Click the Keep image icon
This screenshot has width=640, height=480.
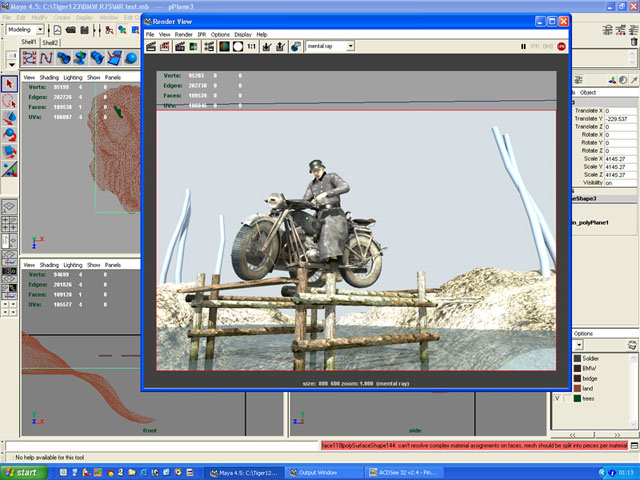(267, 47)
